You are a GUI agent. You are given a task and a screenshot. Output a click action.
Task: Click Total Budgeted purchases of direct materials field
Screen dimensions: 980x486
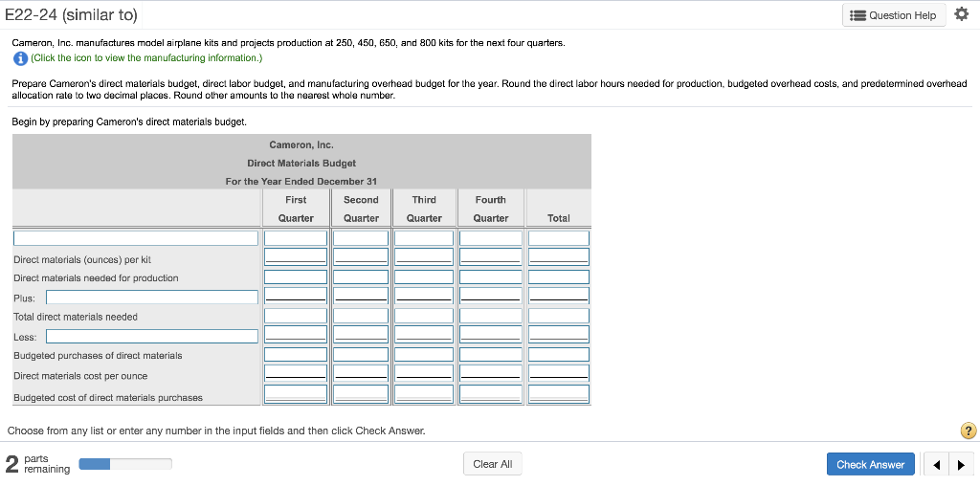(558, 354)
